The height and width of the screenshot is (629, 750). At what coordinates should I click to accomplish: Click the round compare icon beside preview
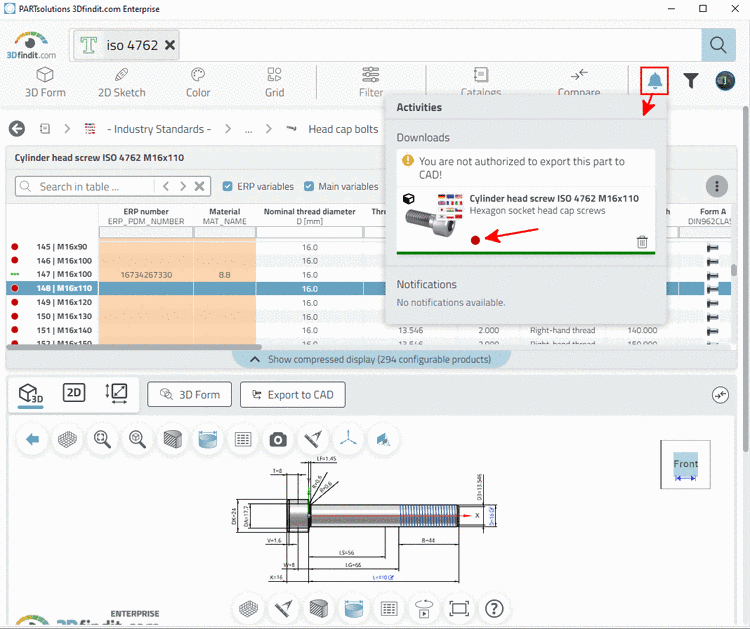(720, 395)
